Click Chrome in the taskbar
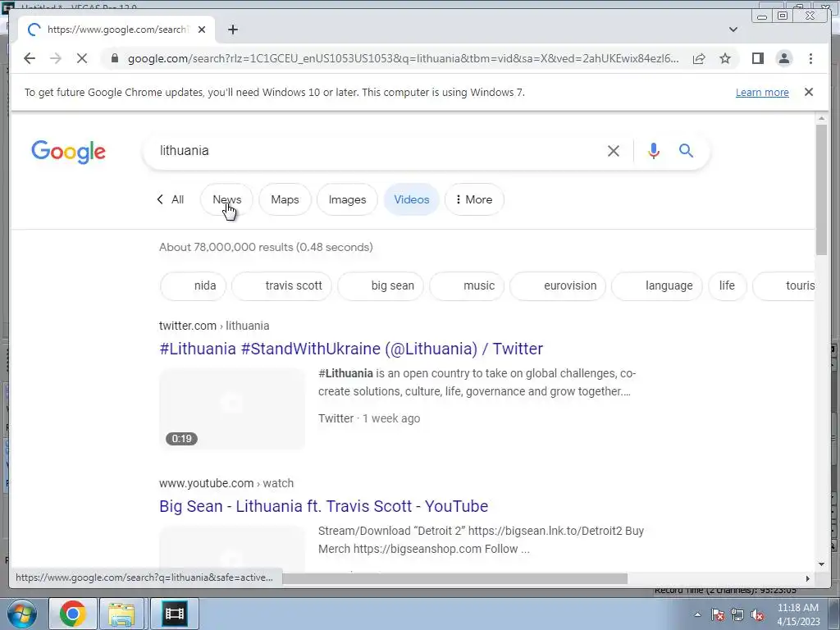This screenshot has width=840, height=630. pos(73,614)
